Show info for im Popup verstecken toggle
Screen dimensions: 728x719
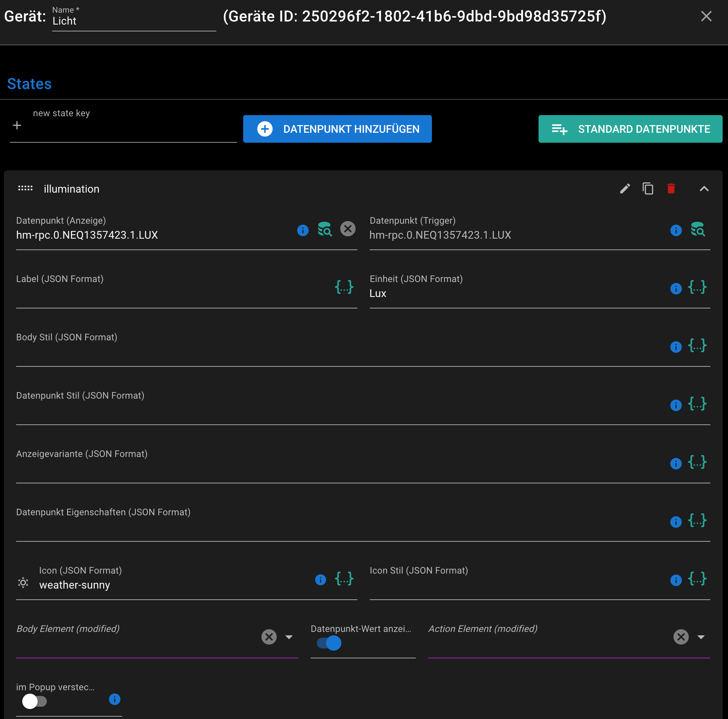[114, 699]
